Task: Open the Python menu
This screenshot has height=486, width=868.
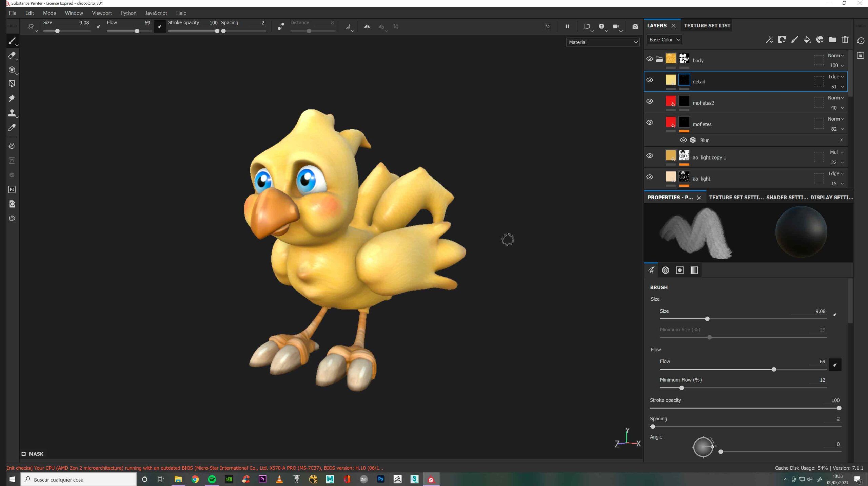Action: [x=129, y=13]
